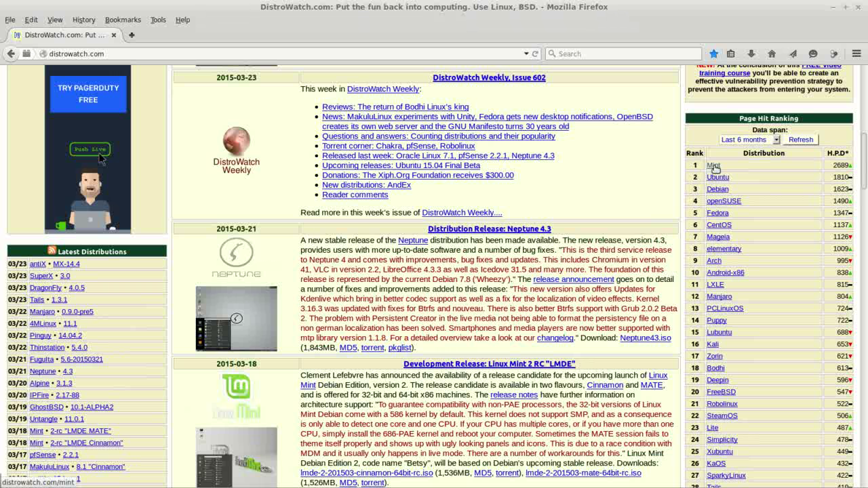This screenshot has height=488, width=868.
Task: Open 'Reviews: The return of Bodhi Linux's king'
Action: tap(395, 106)
